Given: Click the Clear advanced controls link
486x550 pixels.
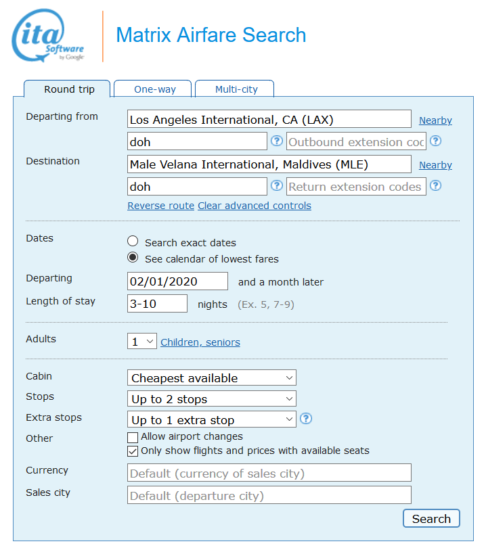Looking at the screenshot, I should coord(255,206).
